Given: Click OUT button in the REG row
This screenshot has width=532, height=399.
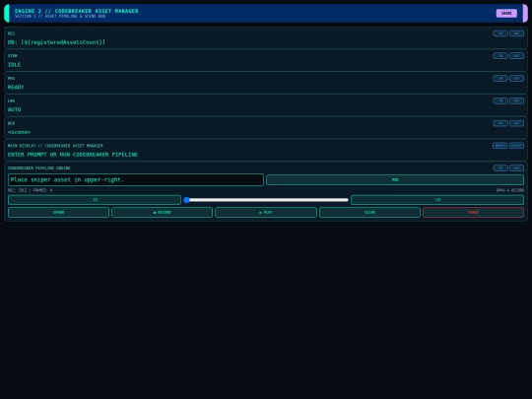Looking at the screenshot, I should point(516,33).
